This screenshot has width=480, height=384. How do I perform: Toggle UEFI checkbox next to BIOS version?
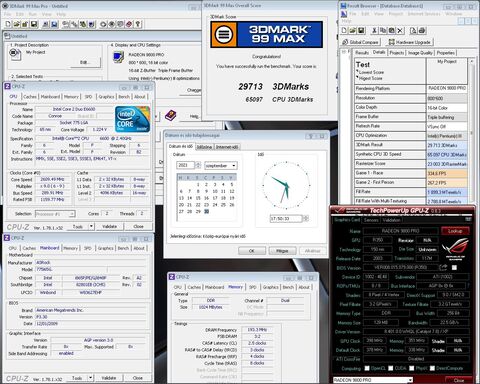[x=454, y=267]
